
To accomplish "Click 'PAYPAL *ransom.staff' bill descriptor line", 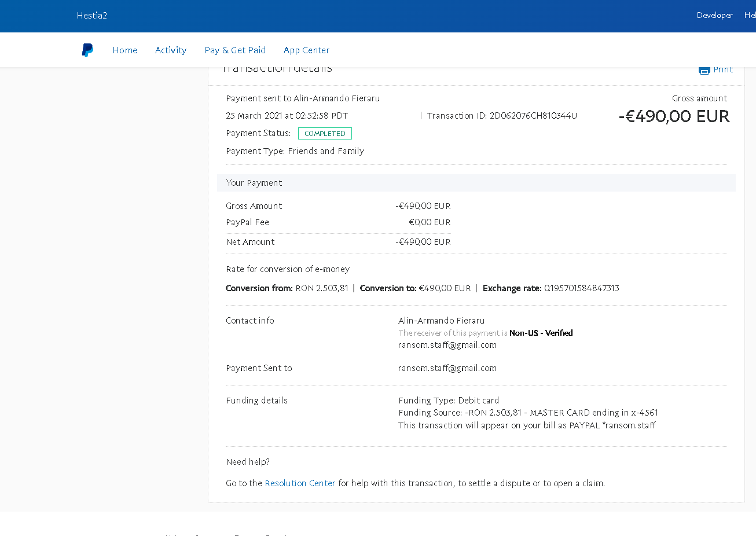I will (x=527, y=425).
